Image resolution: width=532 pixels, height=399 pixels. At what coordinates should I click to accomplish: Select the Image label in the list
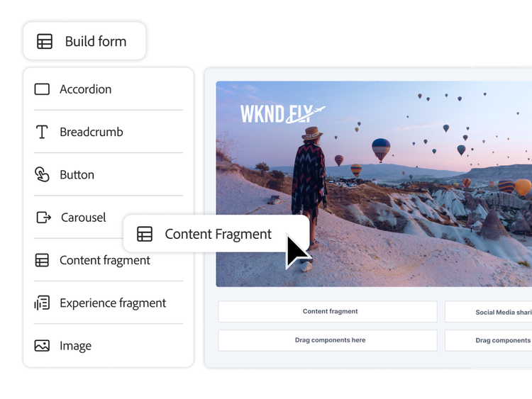pyautogui.click(x=75, y=346)
